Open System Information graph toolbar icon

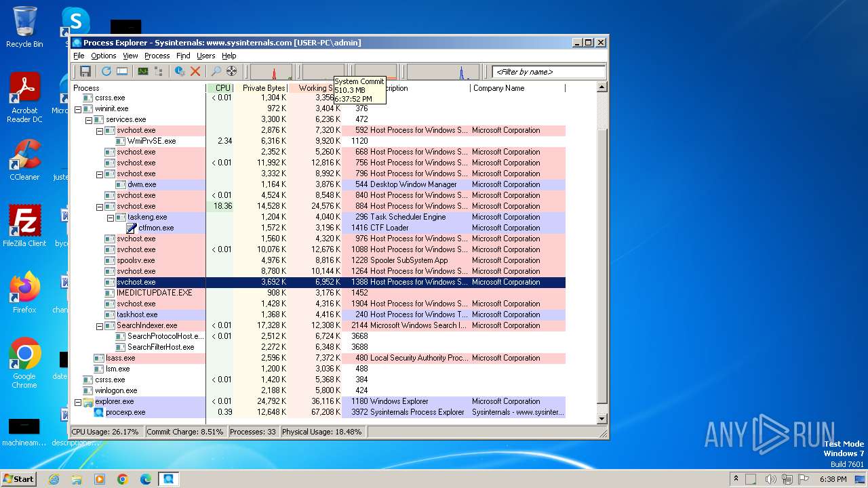pos(143,71)
